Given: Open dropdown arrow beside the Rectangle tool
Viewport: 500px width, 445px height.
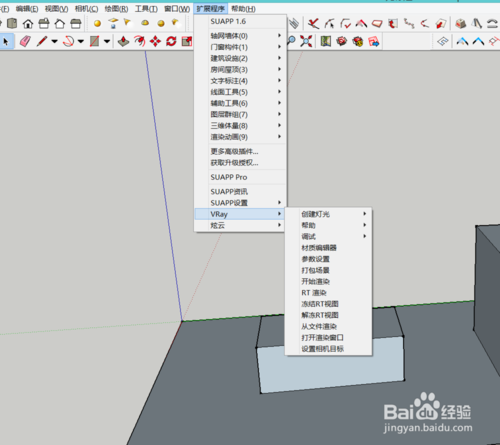Looking at the screenshot, I should (x=107, y=41).
